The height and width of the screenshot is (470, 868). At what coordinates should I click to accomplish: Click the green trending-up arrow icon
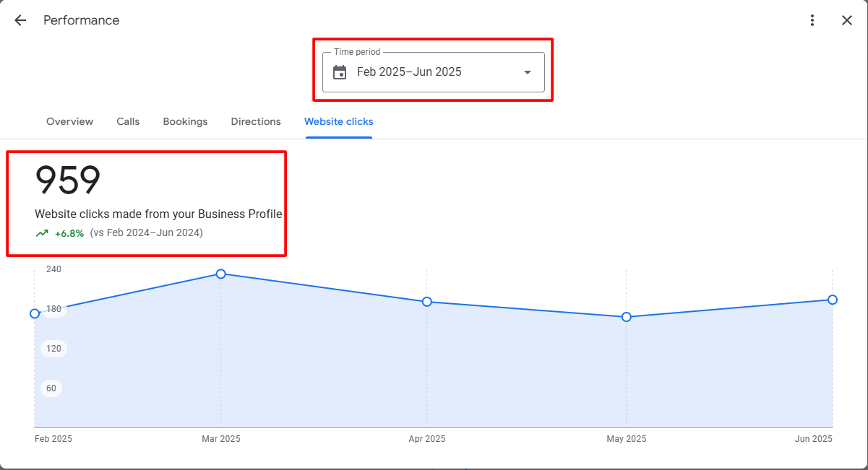[x=42, y=233]
